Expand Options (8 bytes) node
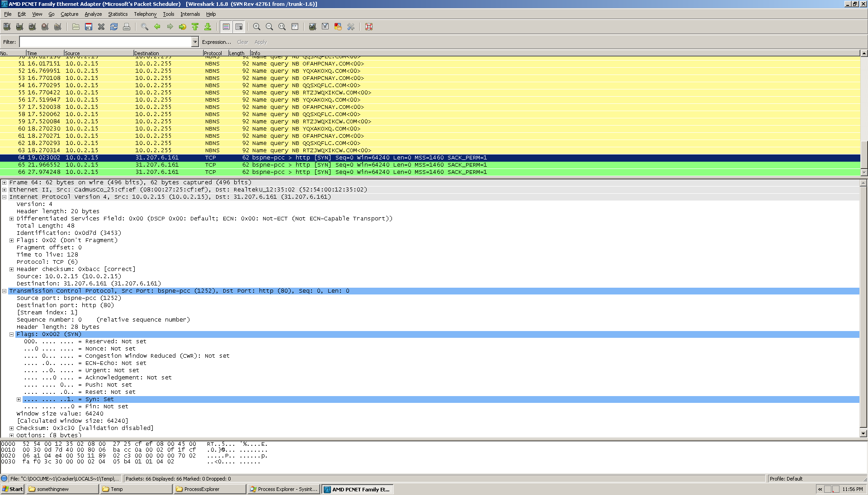Screen dimensions: 868x495 point(12,435)
